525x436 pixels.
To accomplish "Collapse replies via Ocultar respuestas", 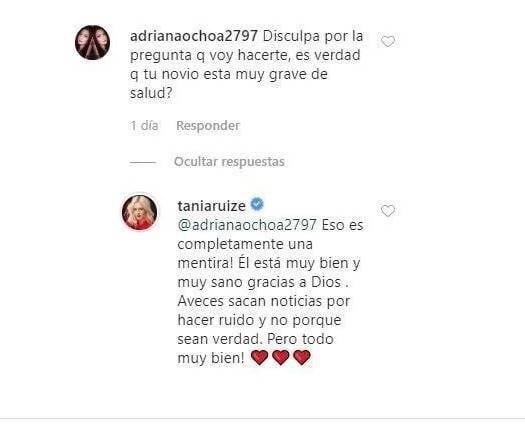I will point(229,162).
